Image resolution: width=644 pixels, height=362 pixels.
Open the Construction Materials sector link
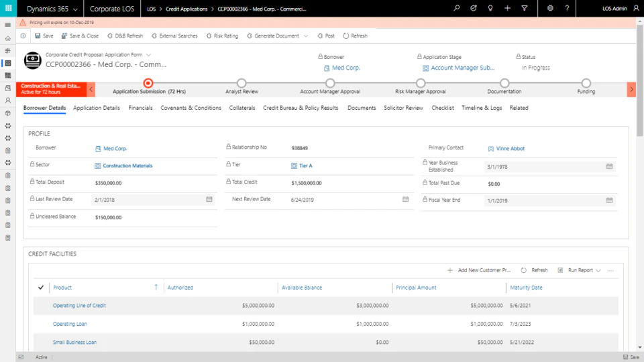coord(127,166)
